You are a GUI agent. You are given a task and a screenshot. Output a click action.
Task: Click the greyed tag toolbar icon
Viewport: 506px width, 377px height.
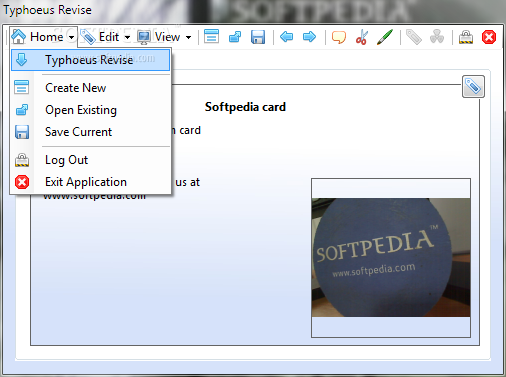(414, 37)
